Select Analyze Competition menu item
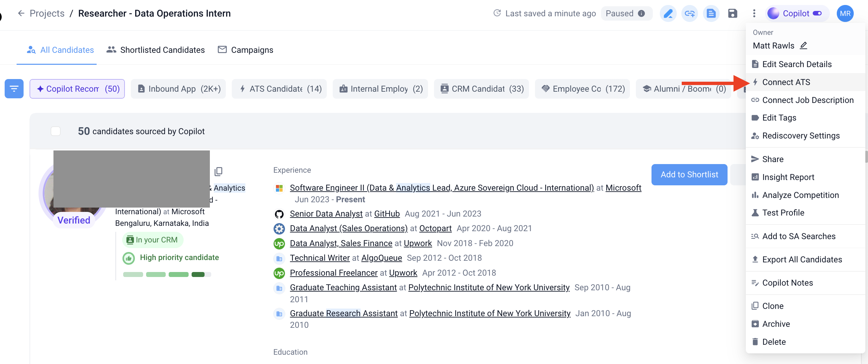This screenshot has width=868, height=364. click(805, 195)
